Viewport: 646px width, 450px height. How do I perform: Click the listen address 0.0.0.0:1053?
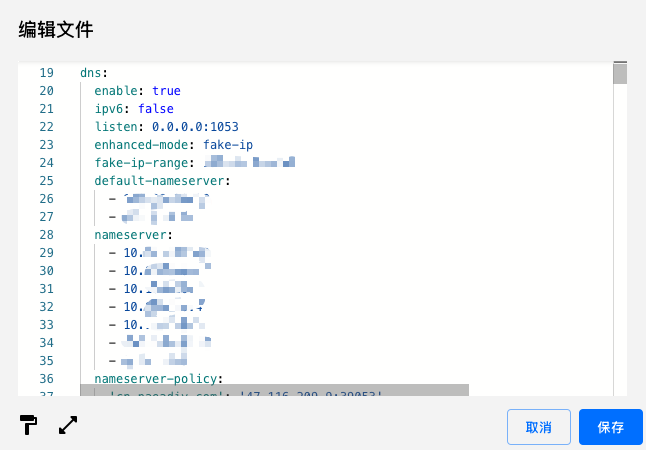pos(195,127)
